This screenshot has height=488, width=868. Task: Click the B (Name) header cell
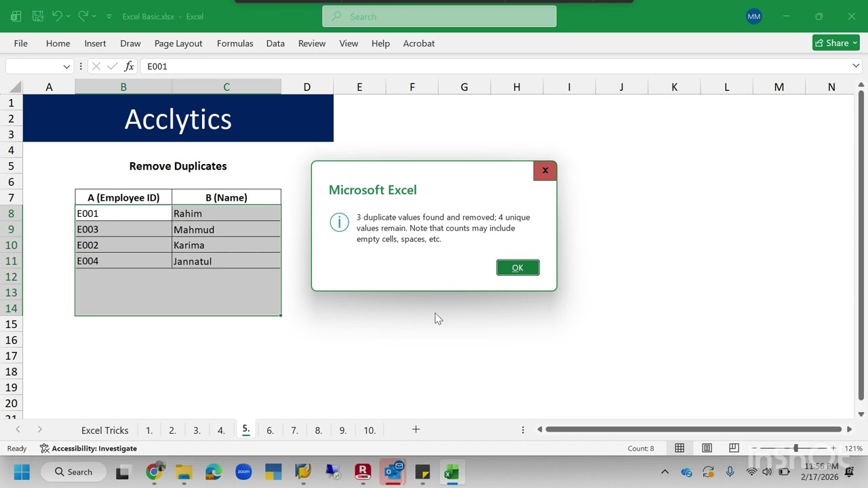[x=226, y=198]
